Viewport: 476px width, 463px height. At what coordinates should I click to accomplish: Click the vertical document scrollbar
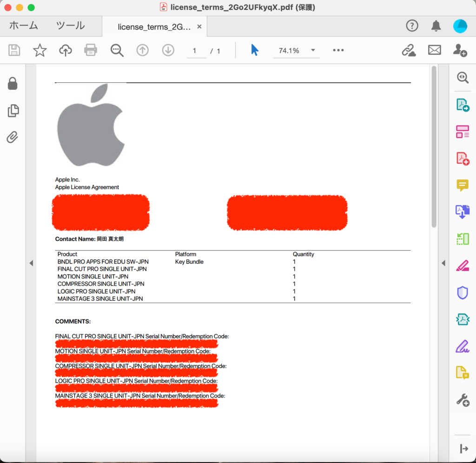[x=434, y=147]
